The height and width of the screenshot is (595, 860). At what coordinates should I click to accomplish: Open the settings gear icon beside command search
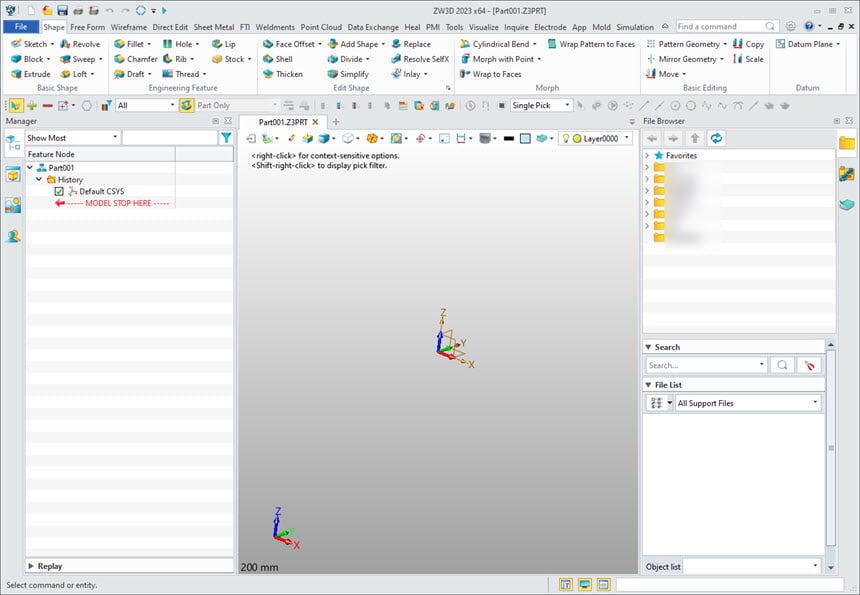point(790,26)
